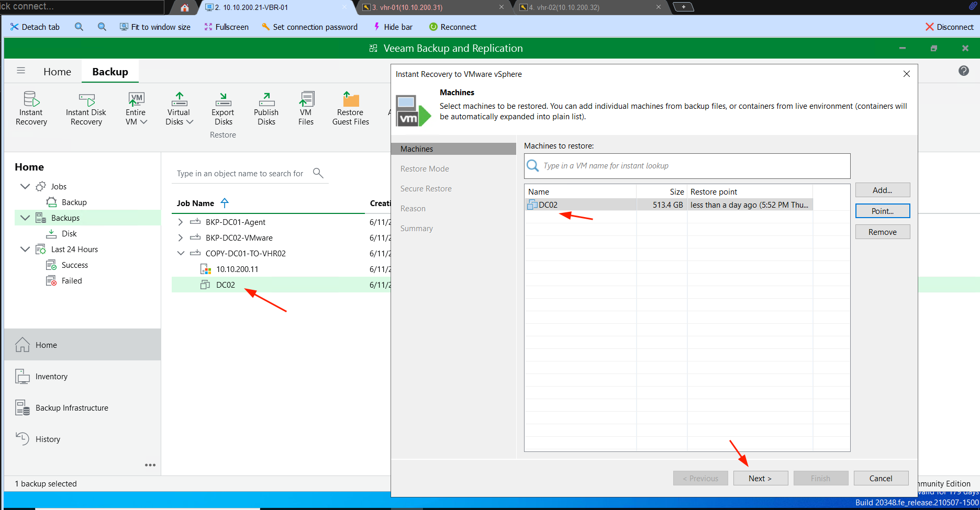Open Entire VM restore option
This screenshot has width=980, height=510.
click(136, 108)
